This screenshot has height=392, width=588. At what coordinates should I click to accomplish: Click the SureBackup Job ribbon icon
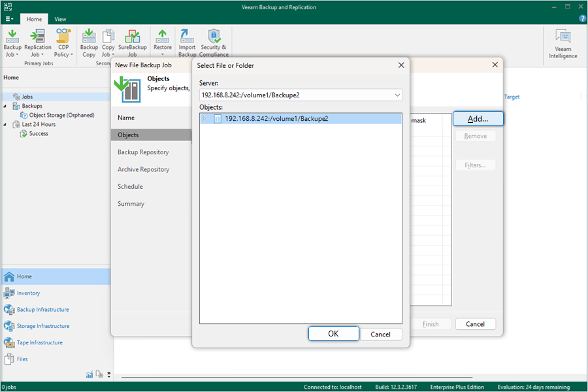pos(133,43)
